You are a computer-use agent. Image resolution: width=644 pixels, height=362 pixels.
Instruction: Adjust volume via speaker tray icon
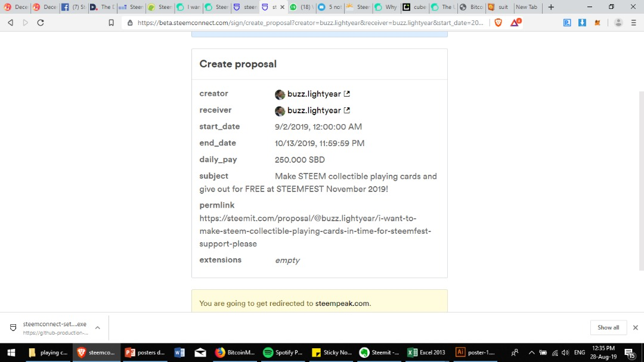coord(565,352)
